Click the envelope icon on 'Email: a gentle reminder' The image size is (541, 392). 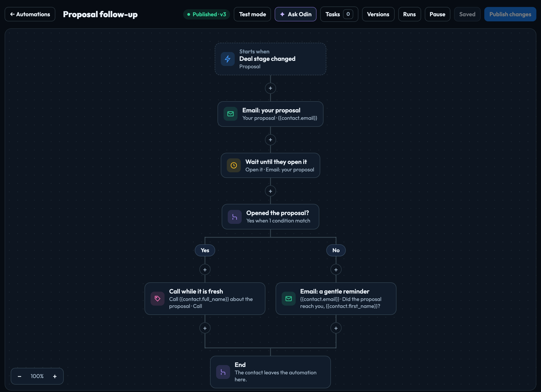289,299
